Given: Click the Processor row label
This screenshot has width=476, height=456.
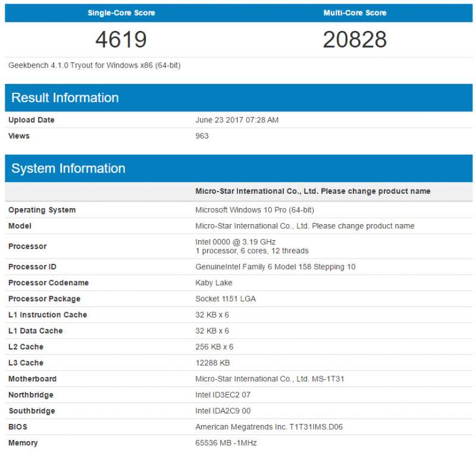Looking at the screenshot, I should [27, 246].
